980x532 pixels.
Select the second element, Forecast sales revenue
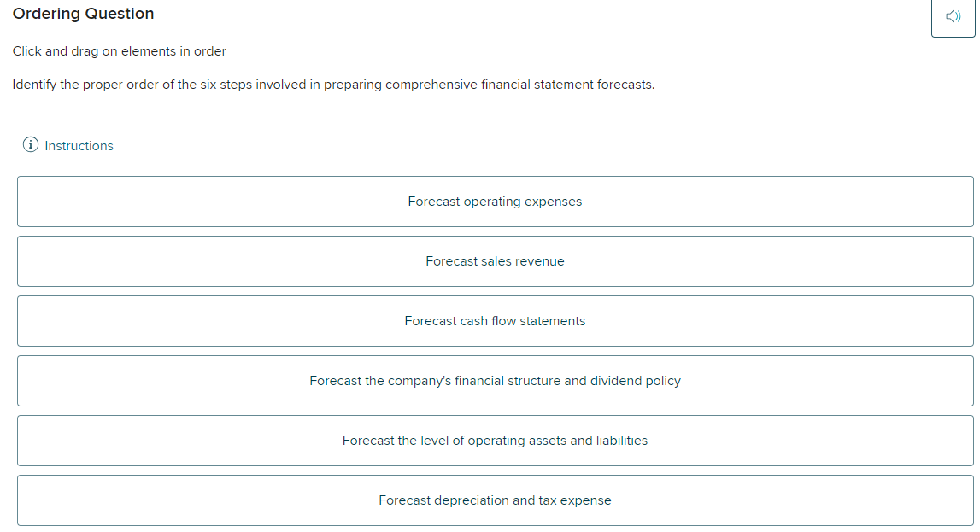tap(494, 261)
